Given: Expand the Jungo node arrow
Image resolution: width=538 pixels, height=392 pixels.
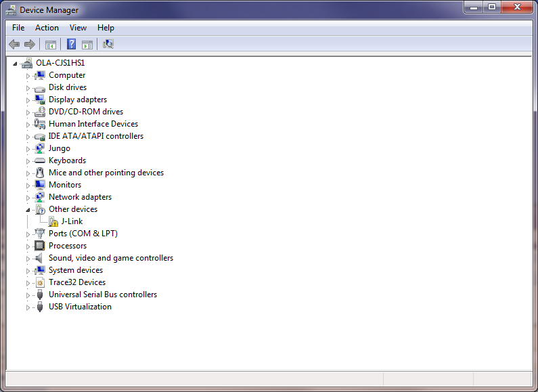Looking at the screenshot, I should click(28, 149).
